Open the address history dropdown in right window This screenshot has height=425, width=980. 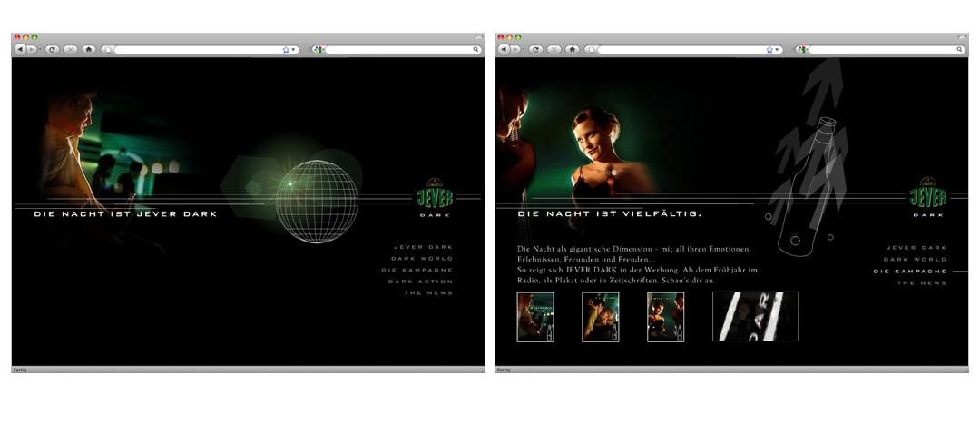point(777,49)
